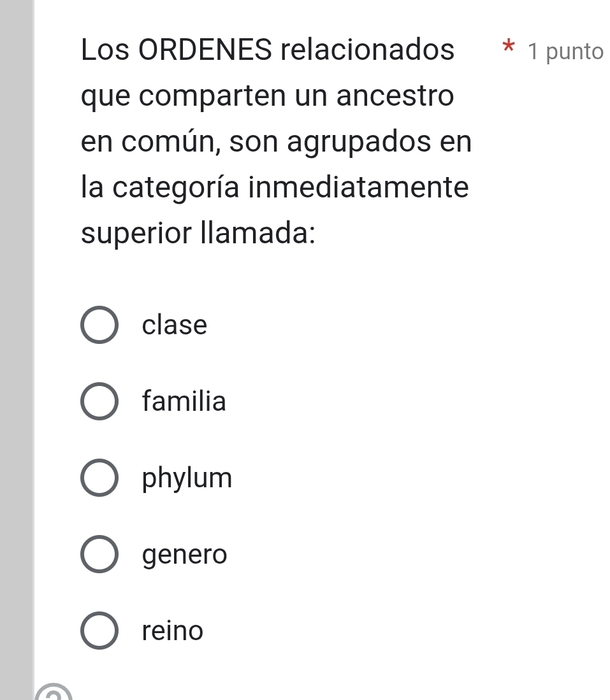This screenshot has height=700, width=610.
Task: Click the empty area beside clase option
Action: pyautogui.click(x=382, y=326)
